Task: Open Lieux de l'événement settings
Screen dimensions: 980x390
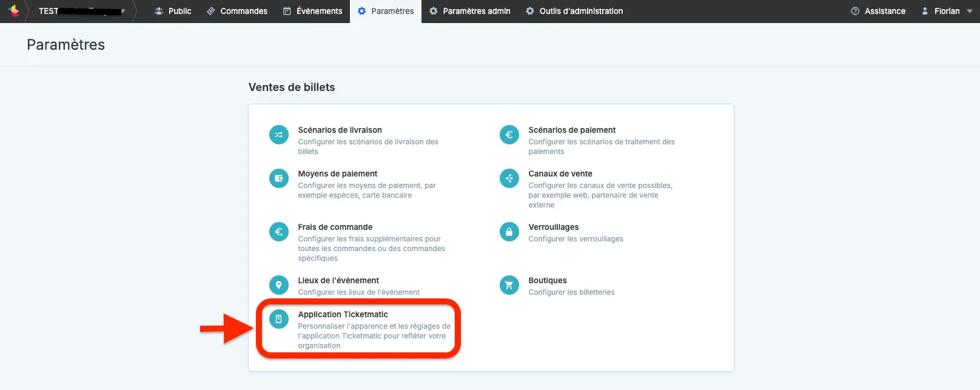Action: tap(338, 280)
